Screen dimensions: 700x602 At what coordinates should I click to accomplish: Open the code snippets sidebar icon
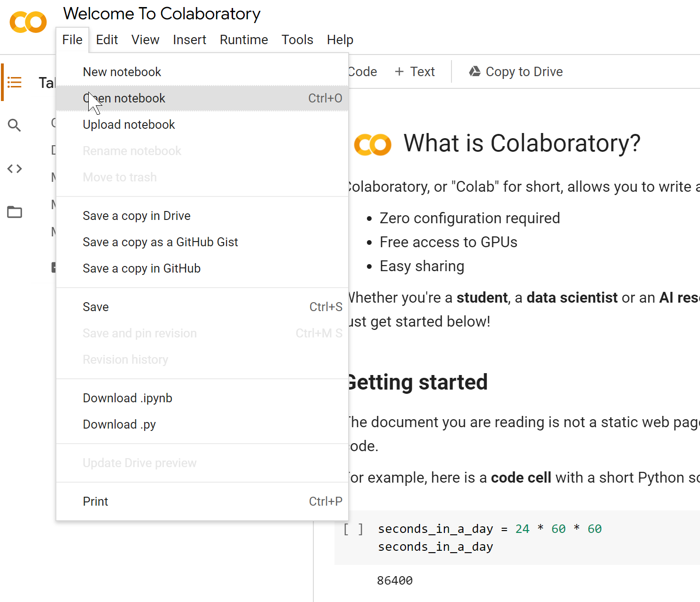coord(15,169)
